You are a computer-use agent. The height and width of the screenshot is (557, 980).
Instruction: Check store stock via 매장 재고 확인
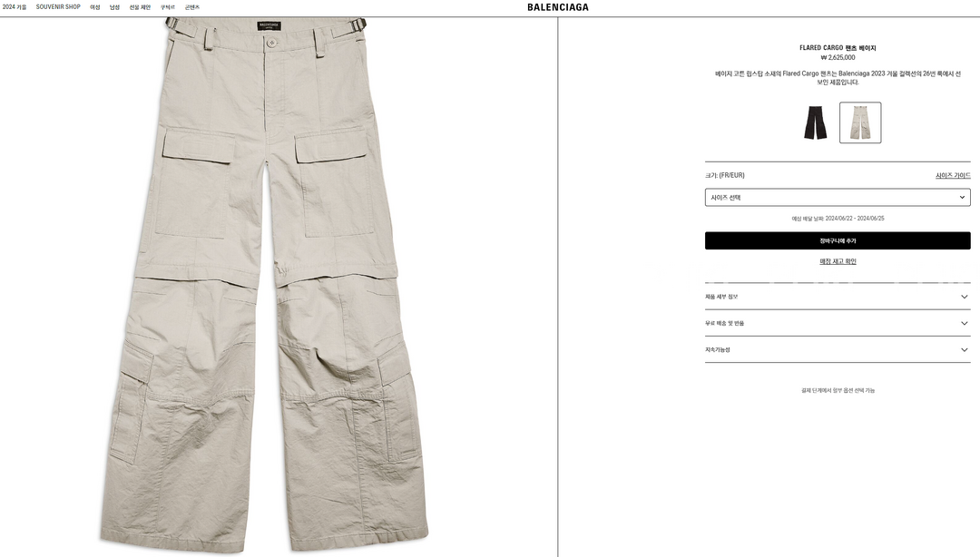pyautogui.click(x=838, y=261)
